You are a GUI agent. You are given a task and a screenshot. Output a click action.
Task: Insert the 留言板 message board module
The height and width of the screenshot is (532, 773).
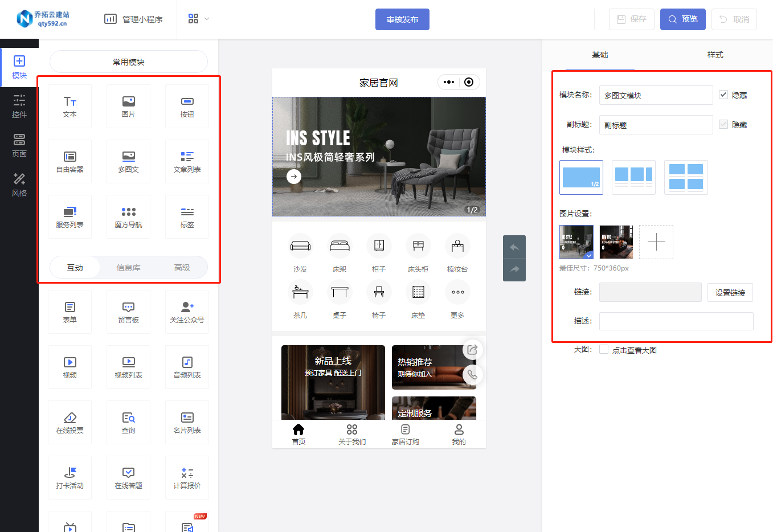(x=128, y=312)
